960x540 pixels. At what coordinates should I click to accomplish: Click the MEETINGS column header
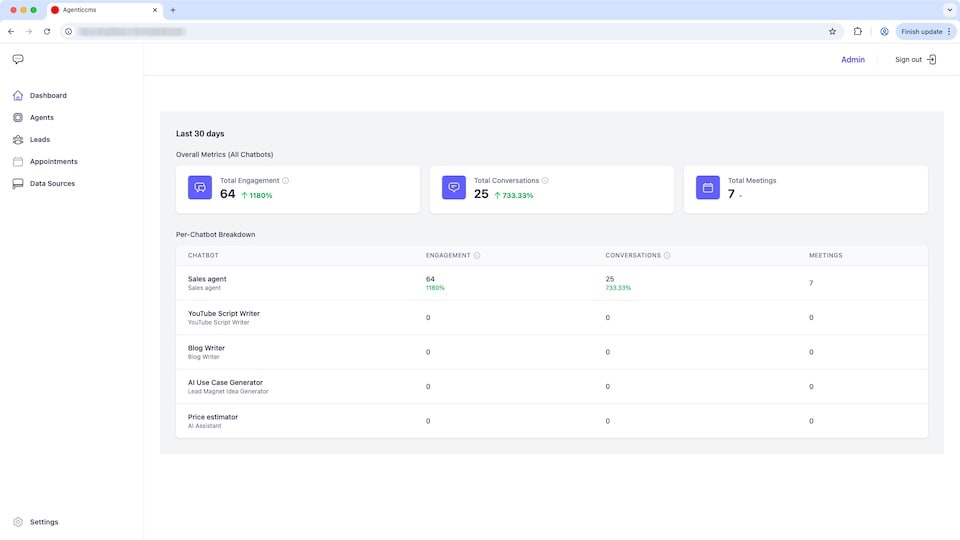point(825,255)
